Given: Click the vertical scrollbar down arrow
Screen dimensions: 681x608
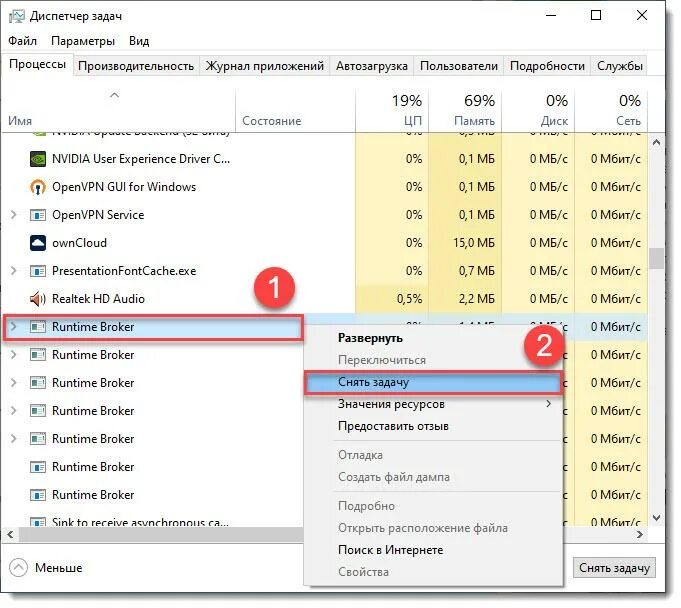Looking at the screenshot, I should coord(656,518).
